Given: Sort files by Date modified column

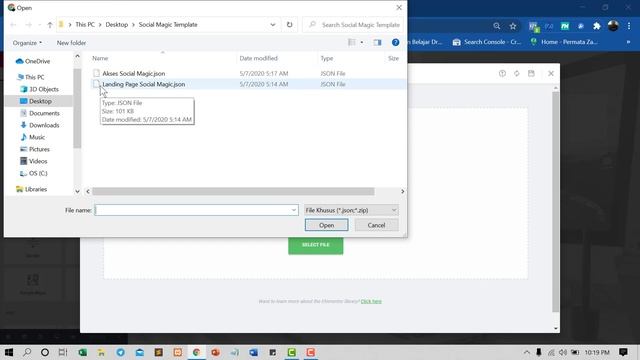Looking at the screenshot, I should tap(258, 58).
